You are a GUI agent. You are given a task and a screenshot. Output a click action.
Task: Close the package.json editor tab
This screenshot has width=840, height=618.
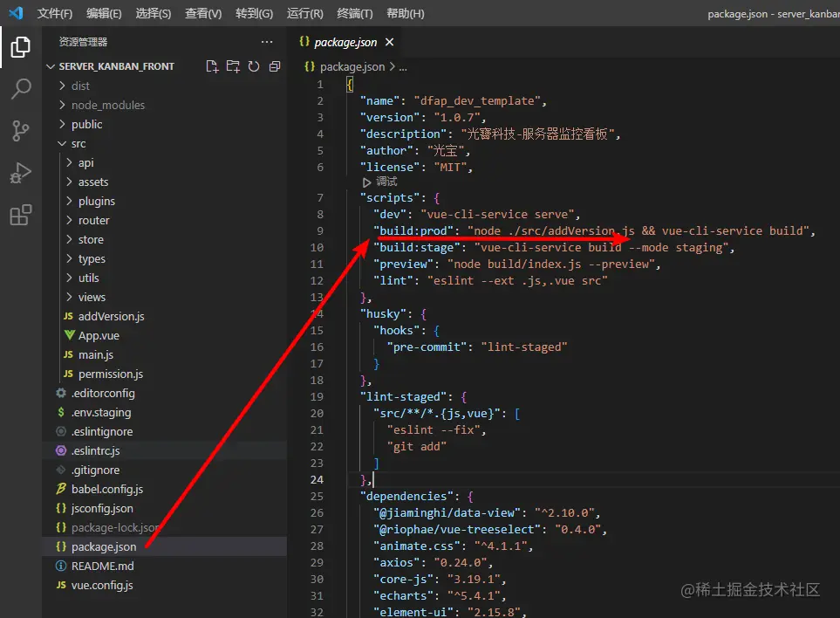[389, 42]
